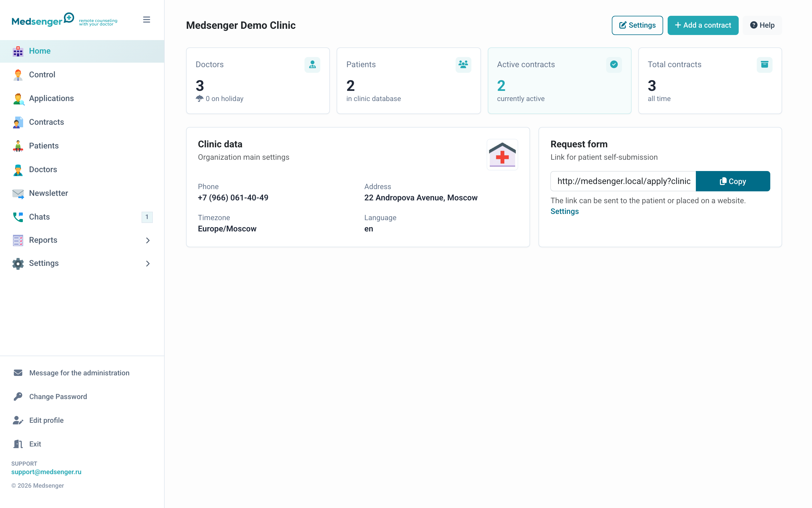The height and width of the screenshot is (508, 812).
Task: Click the Home hospital building icon
Action: (x=18, y=51)
